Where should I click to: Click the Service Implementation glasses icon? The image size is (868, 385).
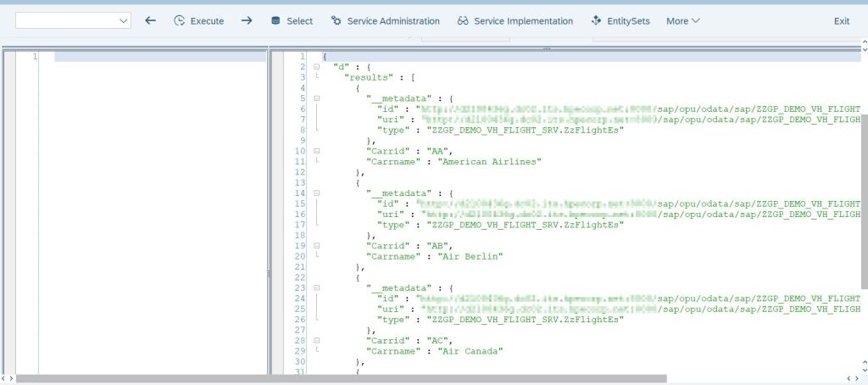point(463,21)
